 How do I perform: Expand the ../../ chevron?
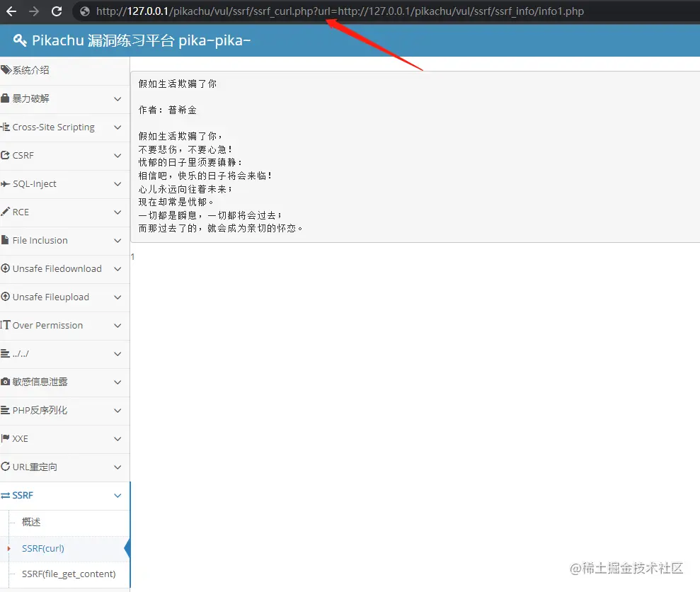(x=117, y=354)
